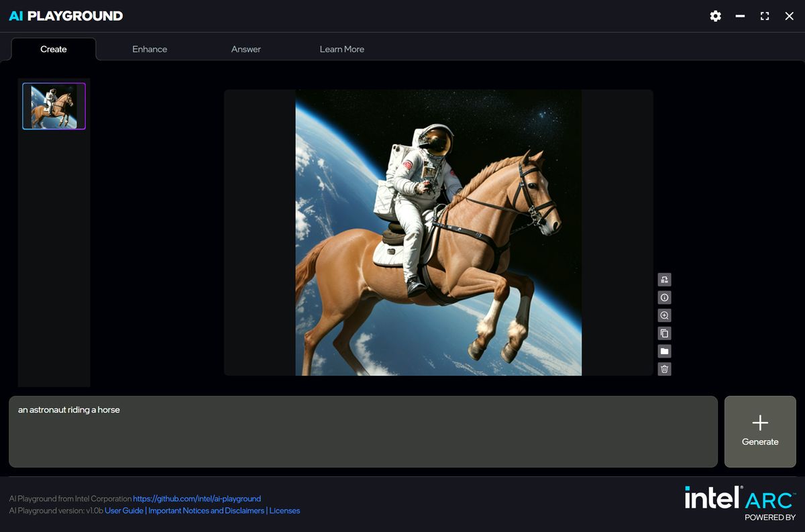Show image info with the info icon
The image size is (805, 532).
664,298
